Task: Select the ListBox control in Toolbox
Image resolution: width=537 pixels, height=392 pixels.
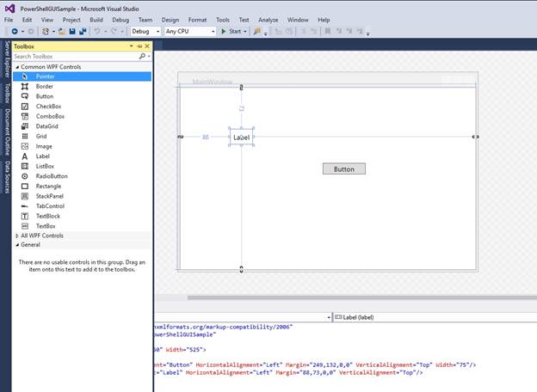Action: click(83, 166)
